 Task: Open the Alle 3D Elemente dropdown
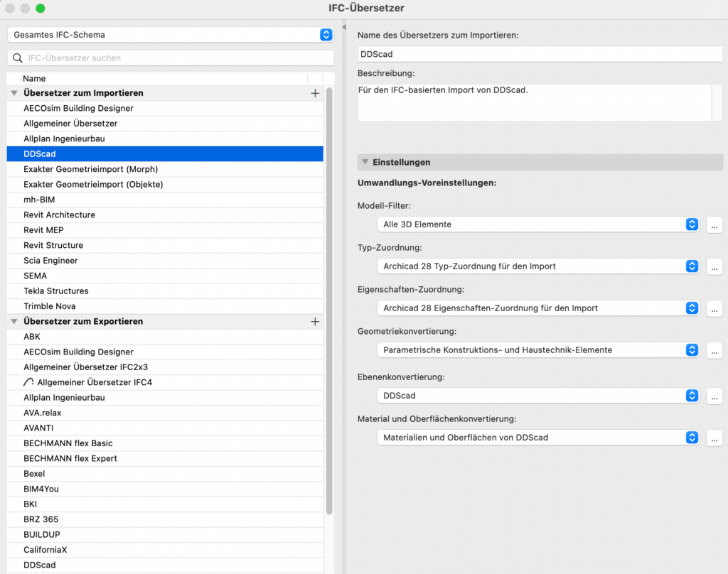click(537, 224)
